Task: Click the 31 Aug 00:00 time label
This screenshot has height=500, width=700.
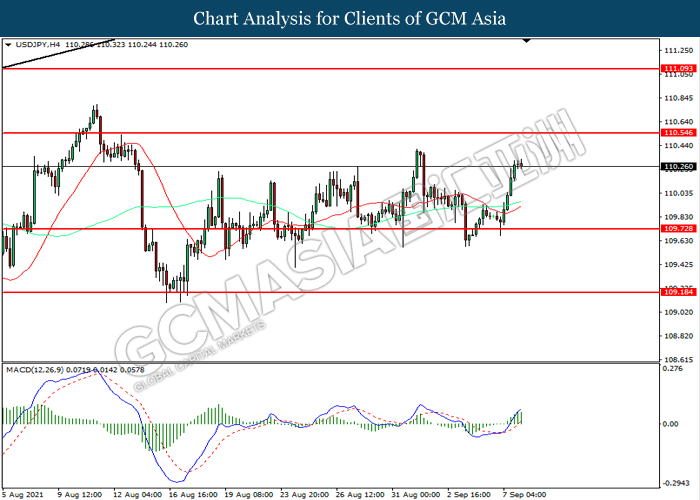Action: (x=416, y=495)
